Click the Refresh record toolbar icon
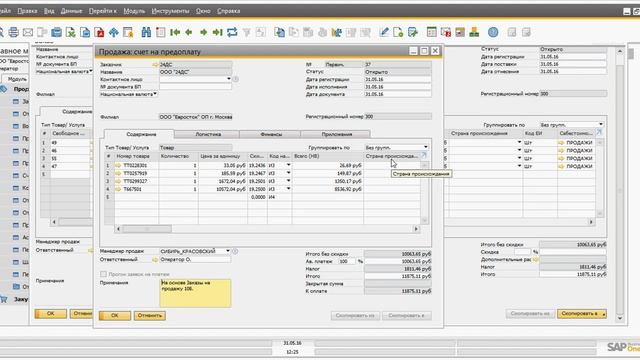Image resolution: width=640 pixels, height=360 pixels. coord(232,32)
